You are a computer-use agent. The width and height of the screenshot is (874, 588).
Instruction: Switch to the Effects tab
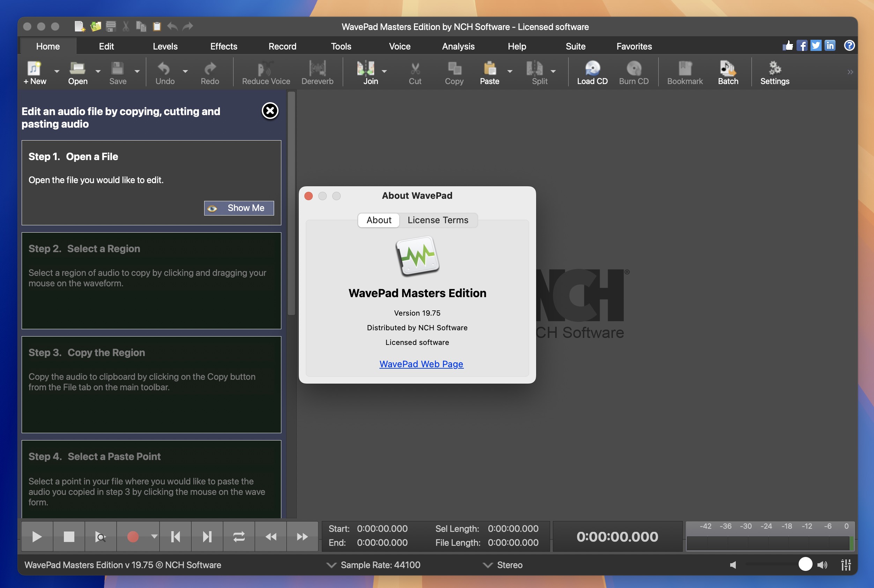(224, 46)
